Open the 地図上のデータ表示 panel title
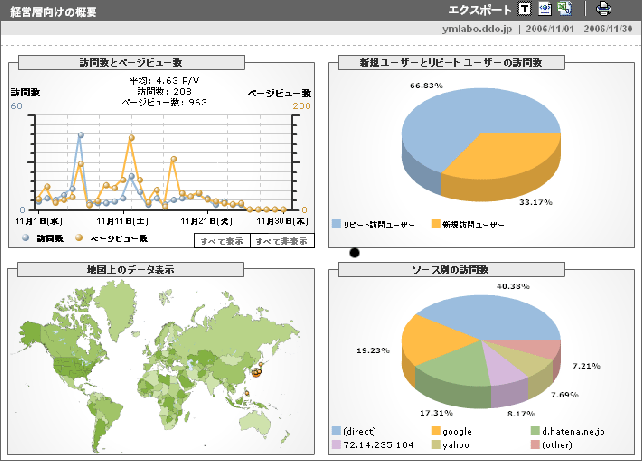The width and height of the screenshot is (642, 461). pos(131,270)
